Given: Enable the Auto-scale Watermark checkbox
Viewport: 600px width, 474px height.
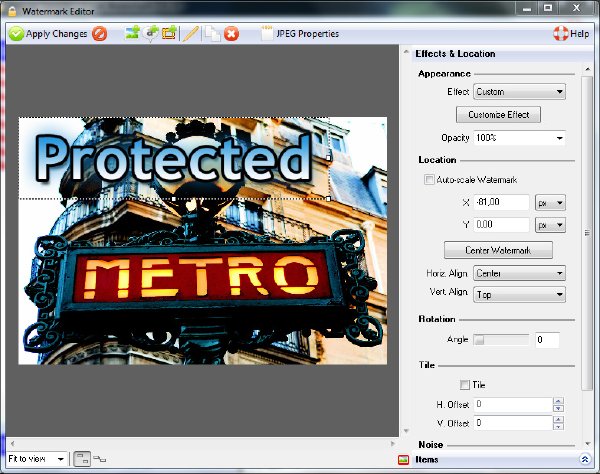Looking at the screenshot, I should (429, 179).
